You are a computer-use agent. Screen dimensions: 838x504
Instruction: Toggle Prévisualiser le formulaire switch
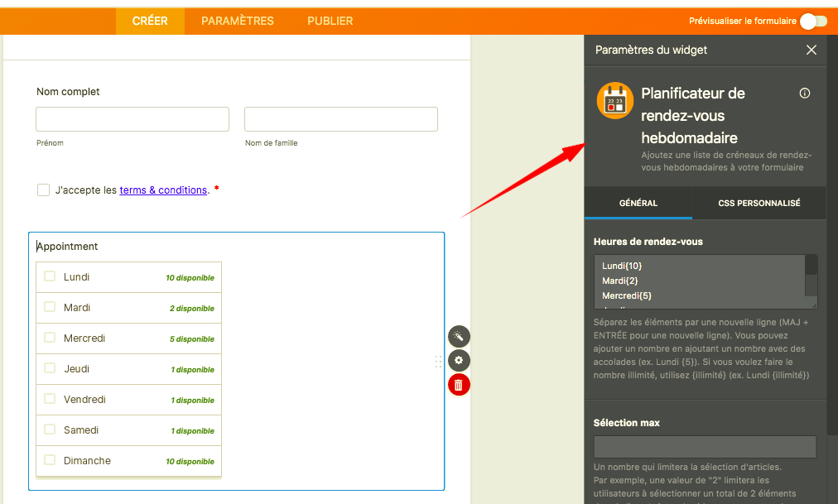click(x=813, y=22)
